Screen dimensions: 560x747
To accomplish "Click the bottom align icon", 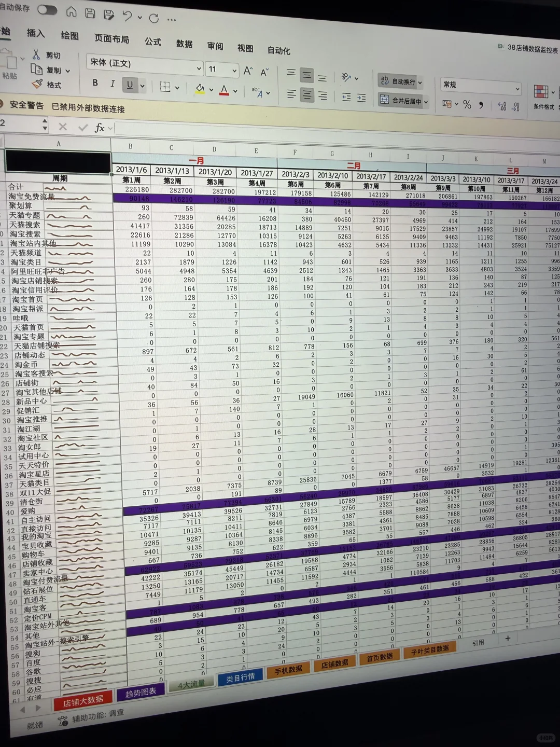I will click(323, 78).
